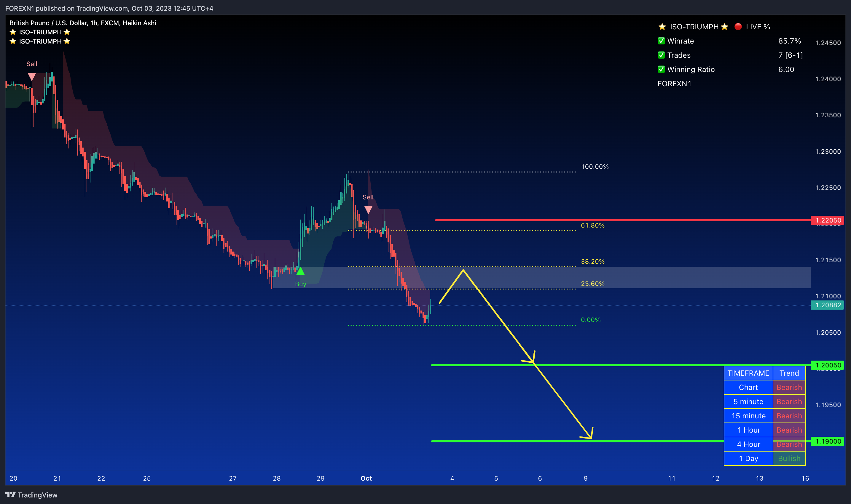
Task: Click the 38.20% Fibonacci level label
Action: (x=593, y=261)
